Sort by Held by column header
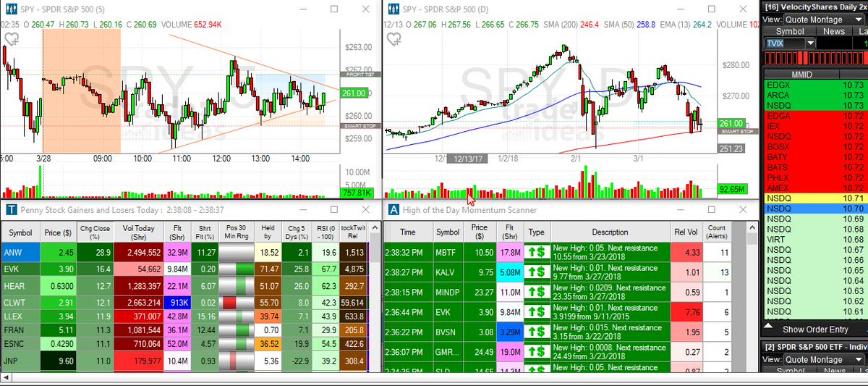868x386 pixels. coord(267,232)
